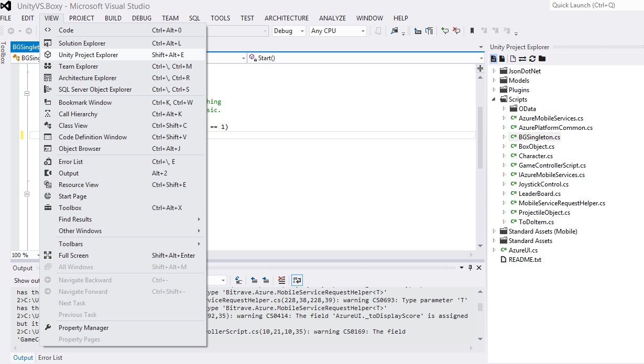Select ToDoItem.cs in project tree
The width and height of the screenshot is (644, 364).
coord(536,222)
